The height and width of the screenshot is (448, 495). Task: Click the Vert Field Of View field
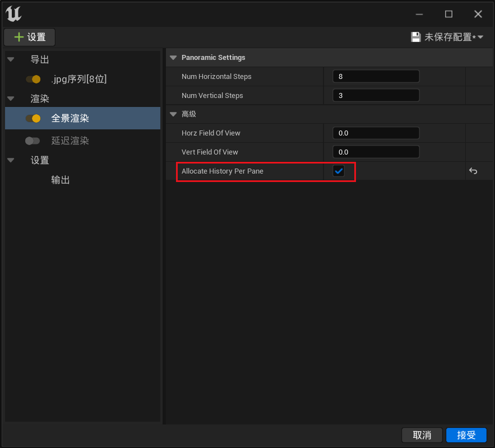coord(376,152)
